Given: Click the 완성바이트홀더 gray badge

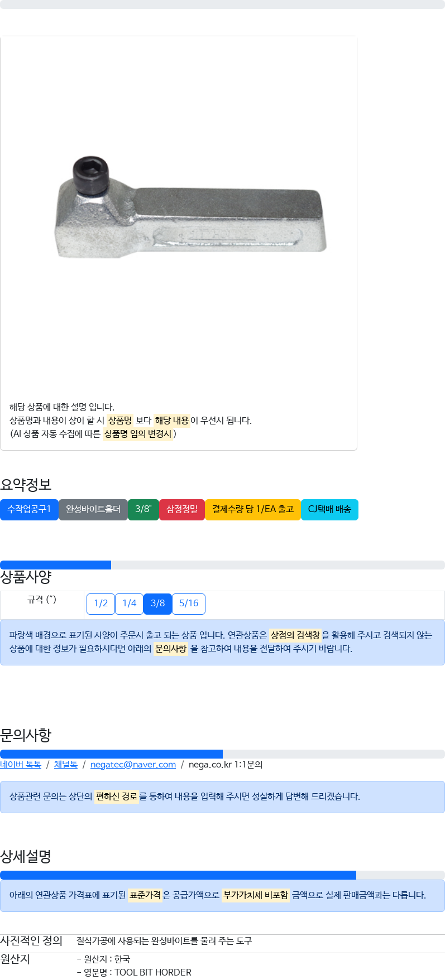Looking at the screenshot, I should tap(93, 509).
